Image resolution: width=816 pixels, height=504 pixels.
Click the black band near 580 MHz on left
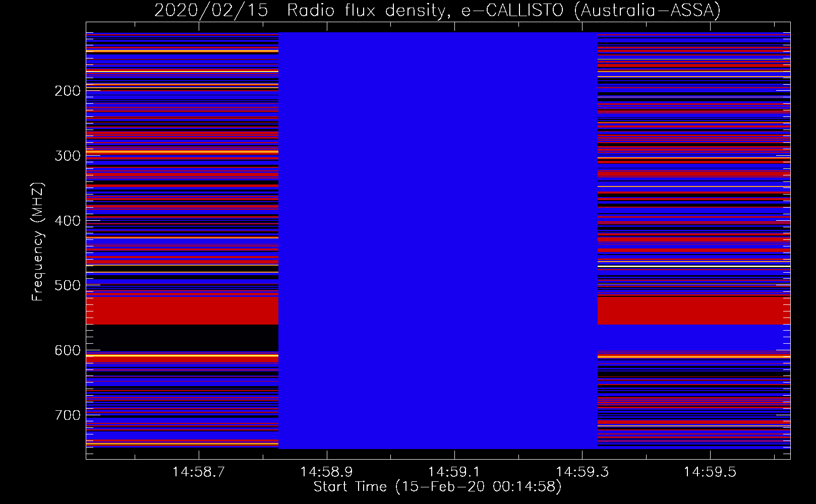click(182, 338)
